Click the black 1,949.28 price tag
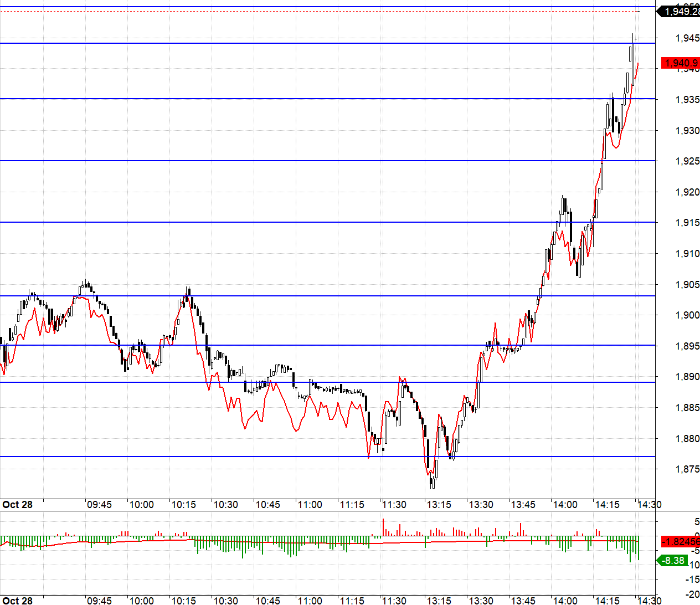This screenshot has height=605, width=700. click(x=680, y=12)
